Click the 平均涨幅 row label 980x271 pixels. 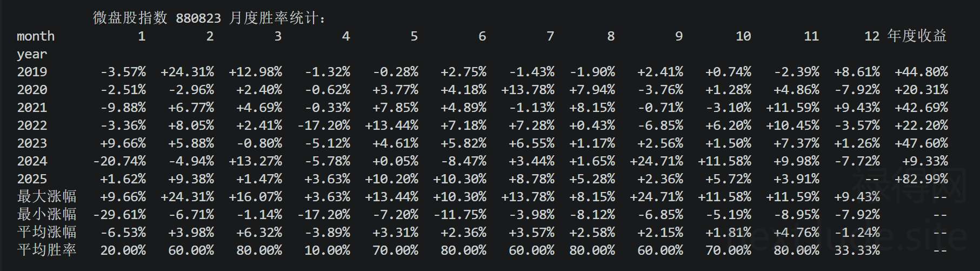click(x=46, y=232)
